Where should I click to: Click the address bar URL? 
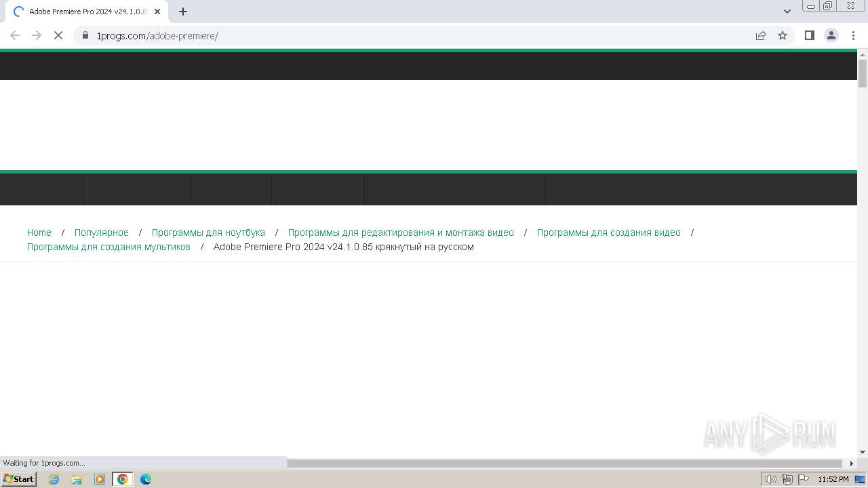coord(157,36)
